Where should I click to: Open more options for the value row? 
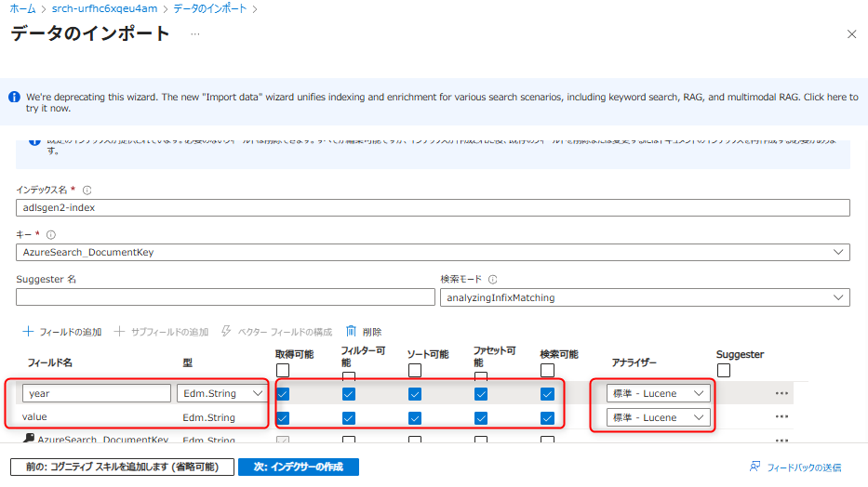(x=781, y=416)
